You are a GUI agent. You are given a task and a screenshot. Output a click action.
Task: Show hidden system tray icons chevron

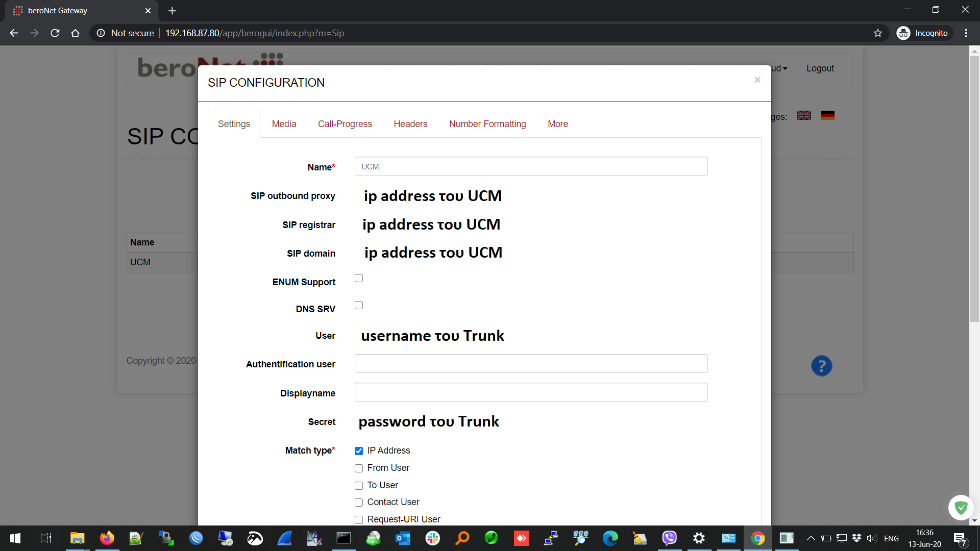pos(811,538)
